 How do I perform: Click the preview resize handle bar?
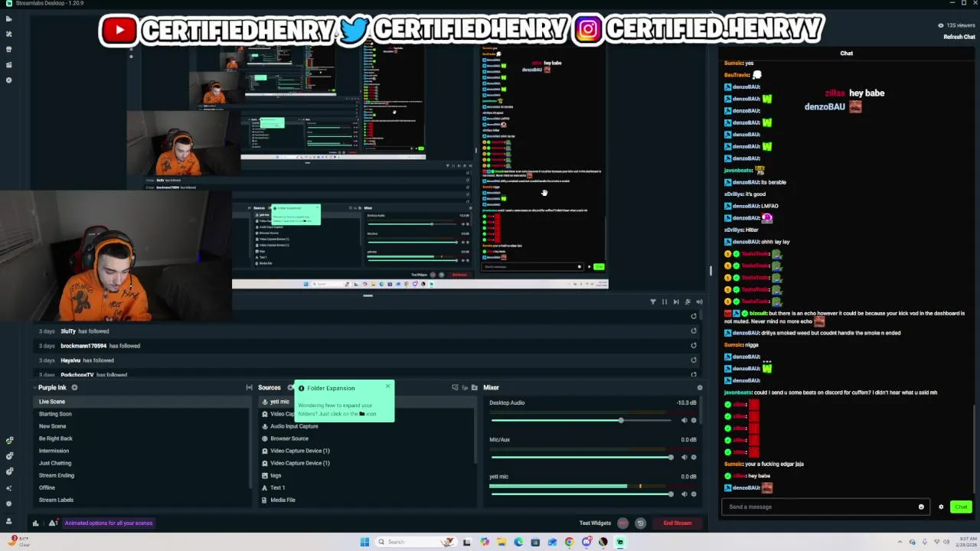(367, 296)
